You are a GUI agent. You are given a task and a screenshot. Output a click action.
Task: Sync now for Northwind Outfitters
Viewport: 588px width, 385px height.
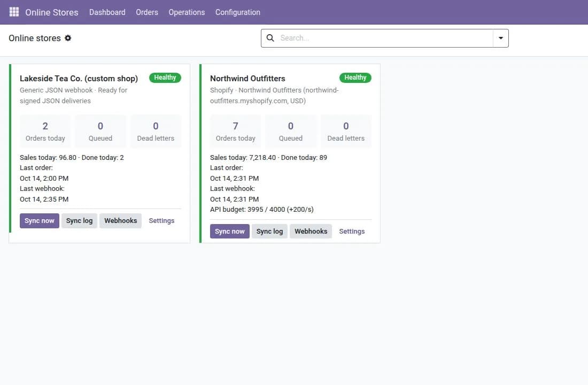(229, 232)
